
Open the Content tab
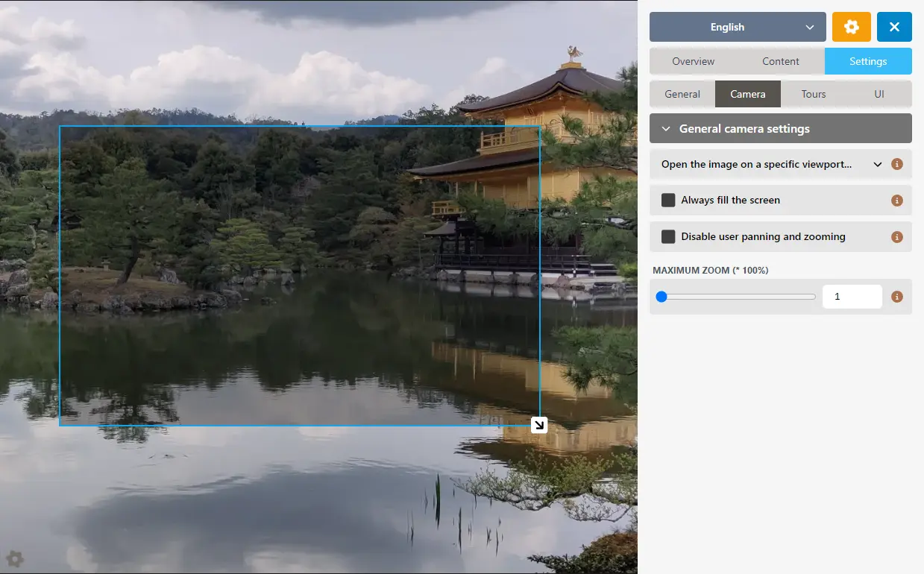point(780,61)
